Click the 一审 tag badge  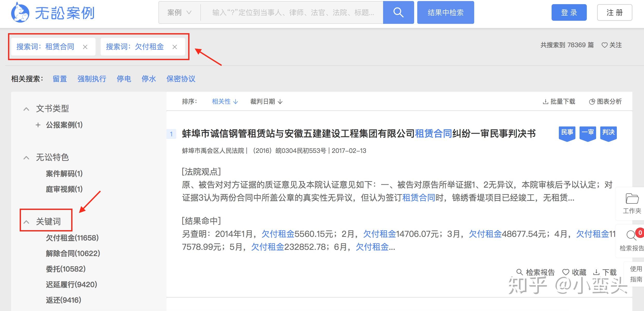pyautogui.click(x=588, y=134)
